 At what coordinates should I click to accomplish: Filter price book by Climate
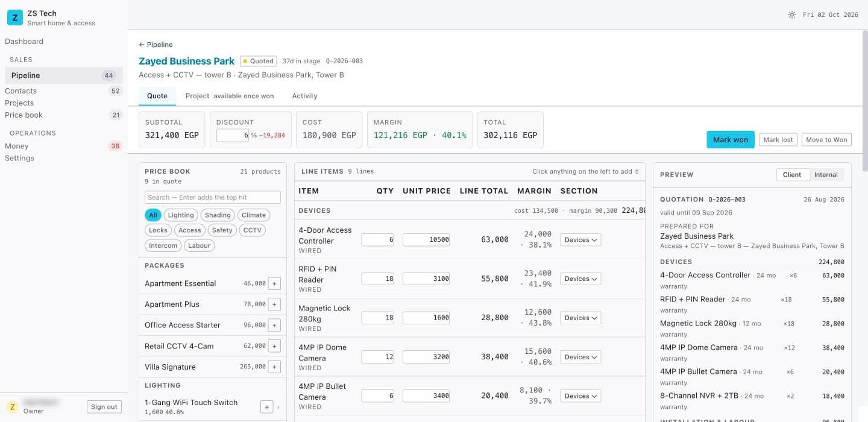click(x=254, y=215)
